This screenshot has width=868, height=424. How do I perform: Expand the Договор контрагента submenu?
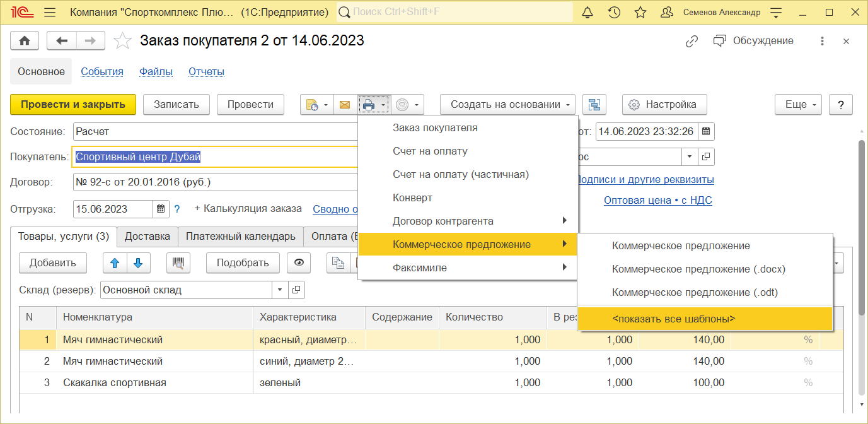tap(468, 221)
